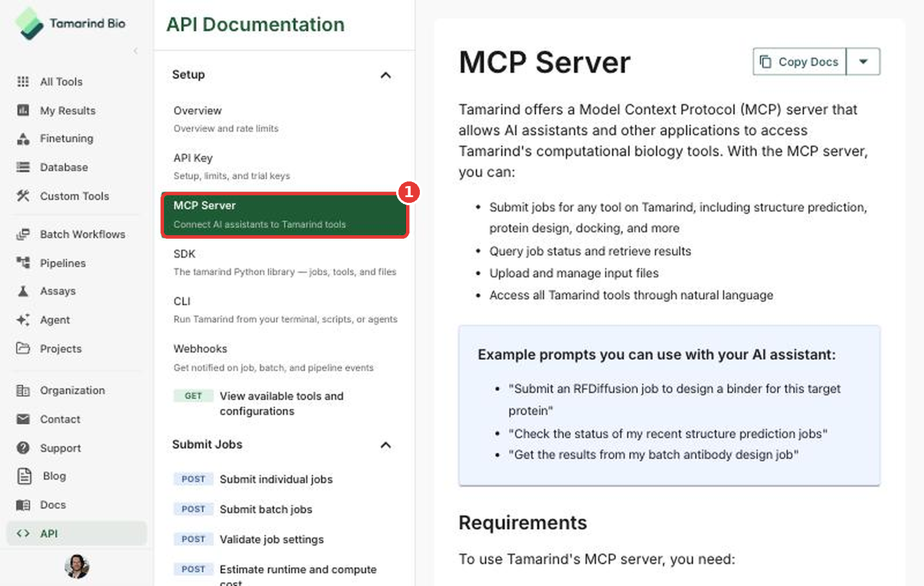Open the Copy Docs dropdown arrow
Screen dimensions: 924x586
[x=863, y=62]
